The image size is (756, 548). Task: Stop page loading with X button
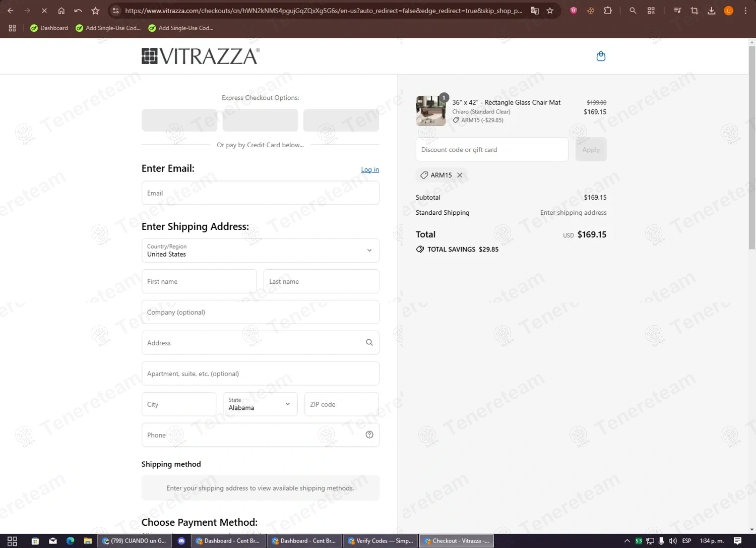(x=44, y=11)
